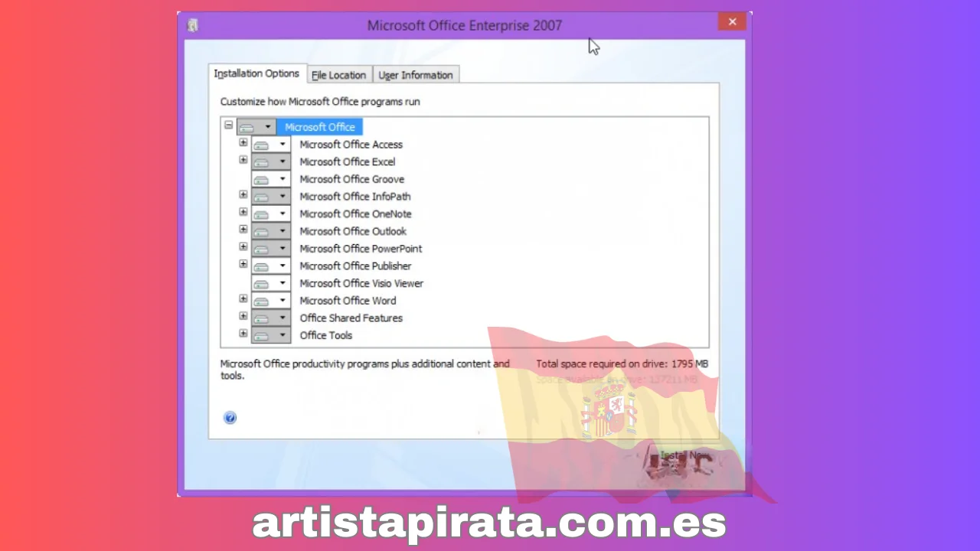Open install dropdown for Microsoft Office Groove
Image resolution: width=980 pixels, height=551 pixels.
point(271,179)
